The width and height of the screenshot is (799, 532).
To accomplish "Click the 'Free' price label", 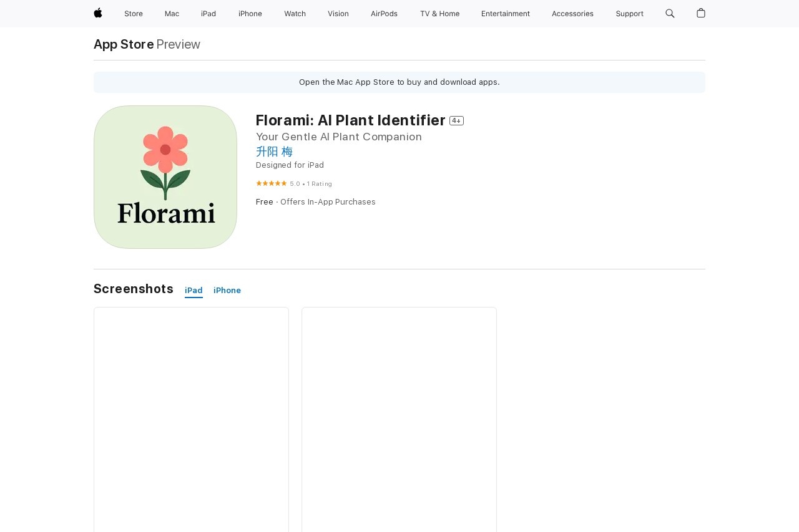I will pos(265,202).
